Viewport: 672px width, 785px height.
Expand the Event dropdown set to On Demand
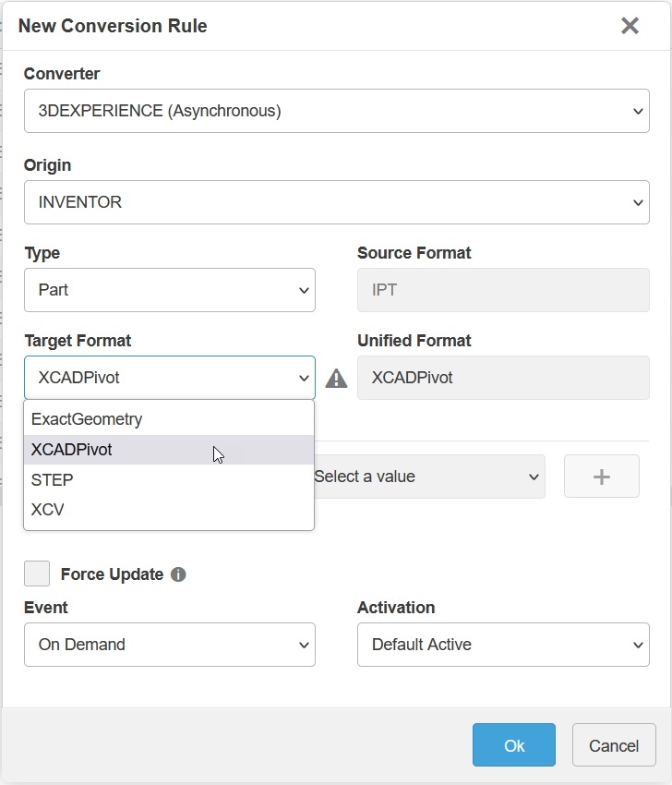point(170,645)
